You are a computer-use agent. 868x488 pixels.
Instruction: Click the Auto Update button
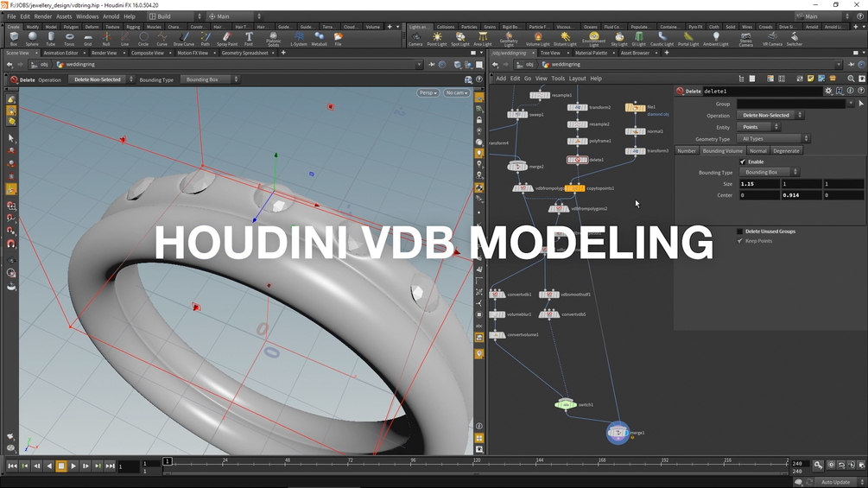836,482
